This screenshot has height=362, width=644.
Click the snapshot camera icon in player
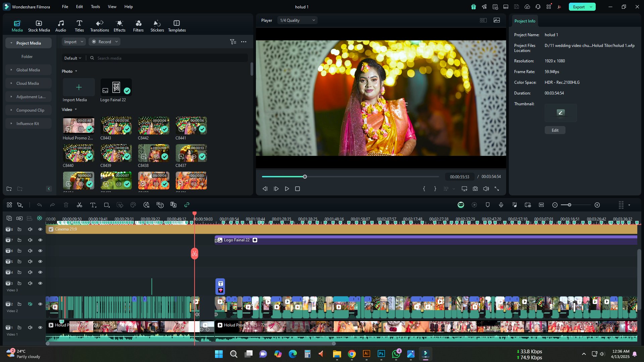[475, 189]
